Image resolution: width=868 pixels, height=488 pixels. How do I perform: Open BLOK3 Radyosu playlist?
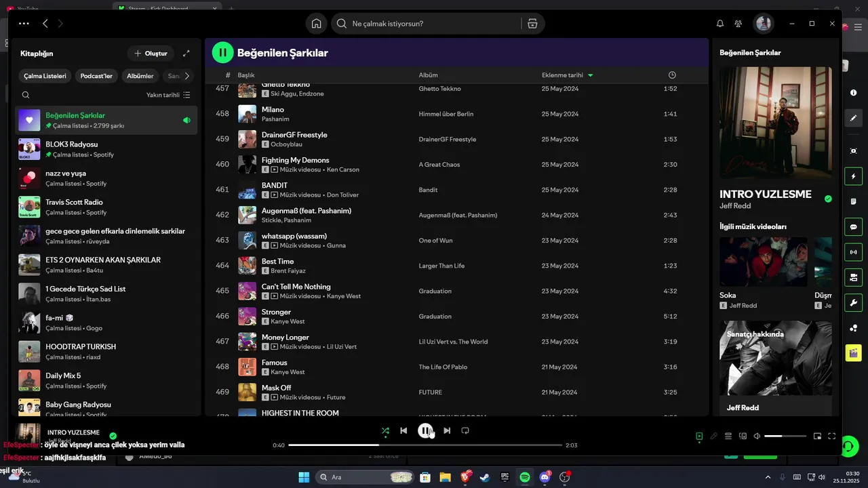point(106,149)
